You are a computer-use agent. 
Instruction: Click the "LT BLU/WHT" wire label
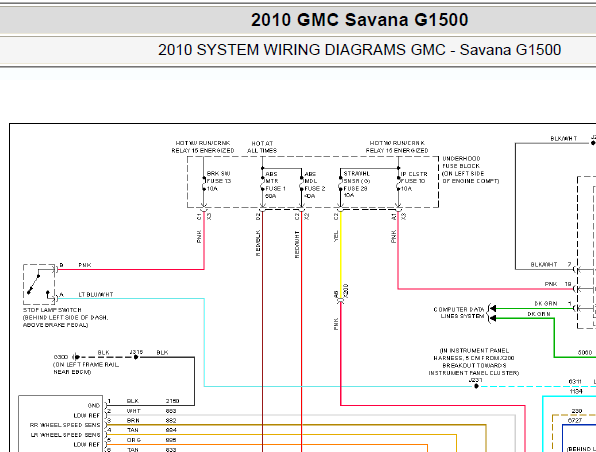[96, 295]
